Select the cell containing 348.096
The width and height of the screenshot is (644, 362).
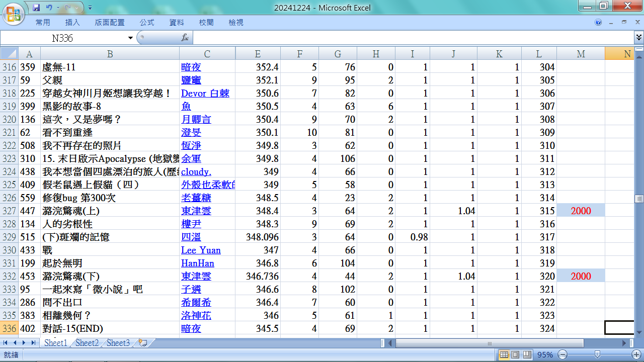(x=258, y=237)
